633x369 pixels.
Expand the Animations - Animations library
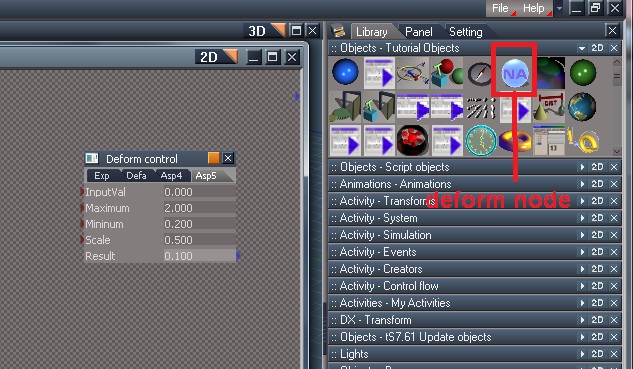pos(582,184)
